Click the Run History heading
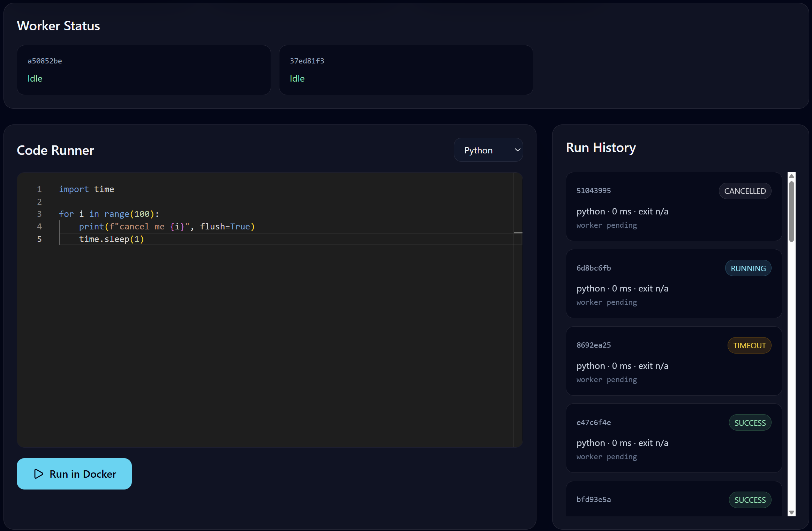812x531 pixels. tap(601, 147)
